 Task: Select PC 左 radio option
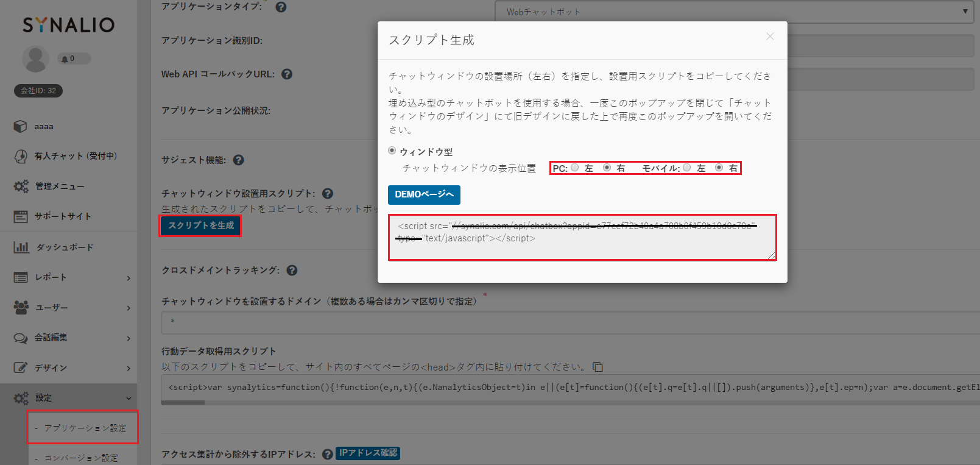point(574,168)
